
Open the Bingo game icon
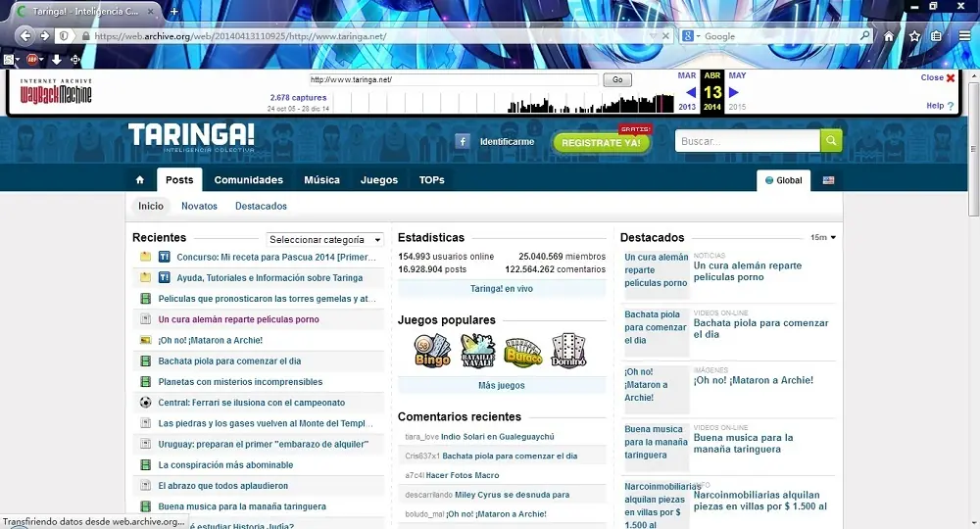pyautogui.click(x=432, y=351)
